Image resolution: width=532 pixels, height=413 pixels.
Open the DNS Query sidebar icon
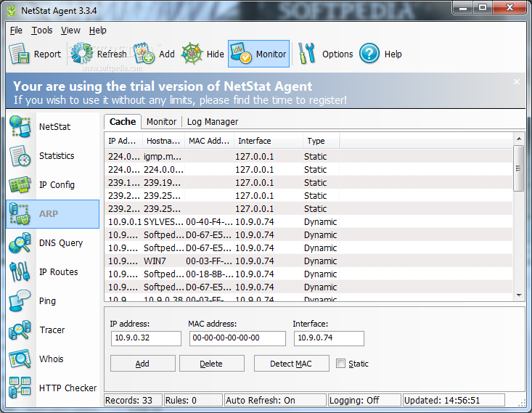click(x=20, y=243)
